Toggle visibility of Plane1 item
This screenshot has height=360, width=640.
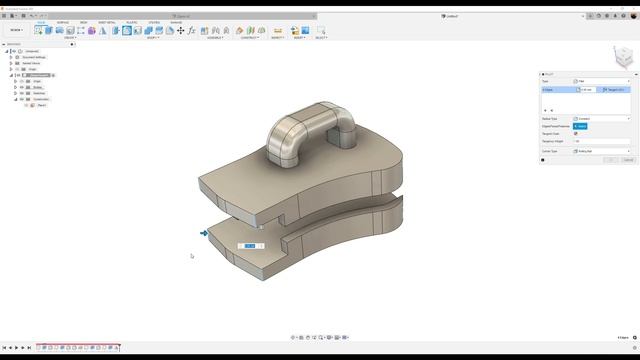tap(27, 105)
